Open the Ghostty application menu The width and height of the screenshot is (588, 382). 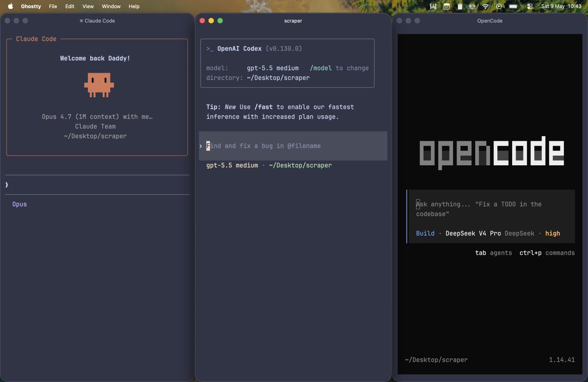[x=31, y=6]
